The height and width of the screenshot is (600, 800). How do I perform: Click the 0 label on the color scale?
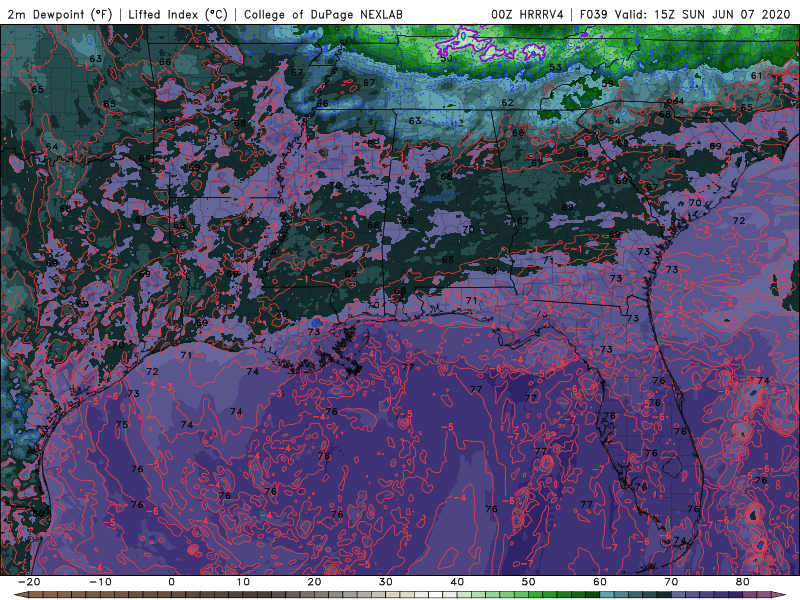pos(171,582)
